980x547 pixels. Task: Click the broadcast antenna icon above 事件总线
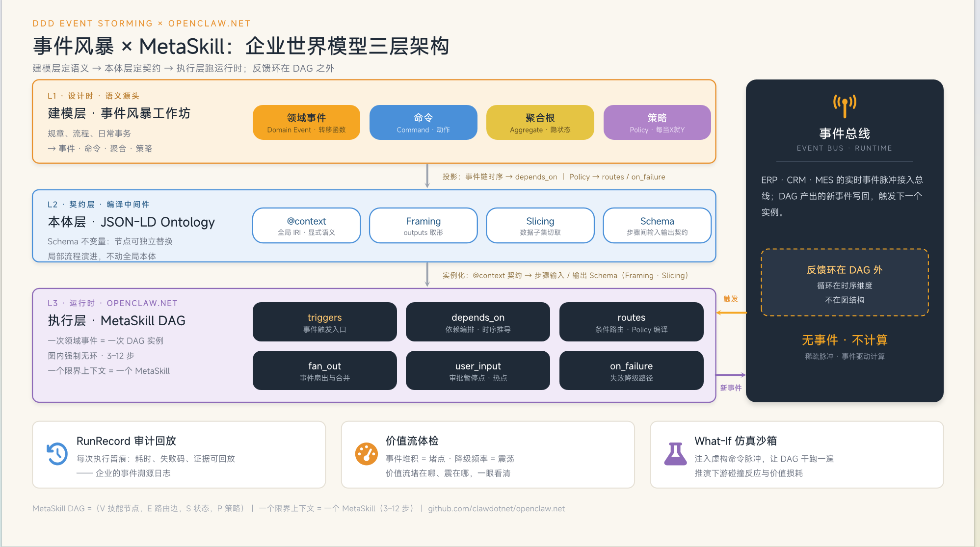click(845, 106)
